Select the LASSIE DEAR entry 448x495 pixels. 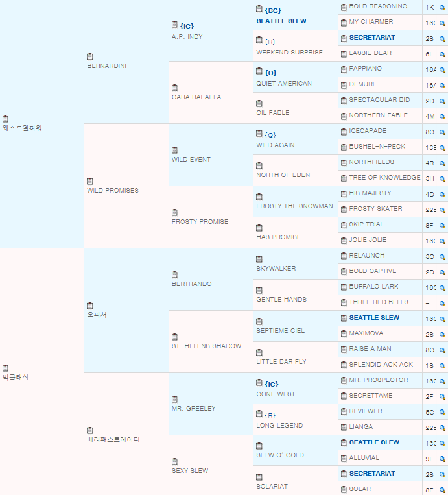coord(370,53)
